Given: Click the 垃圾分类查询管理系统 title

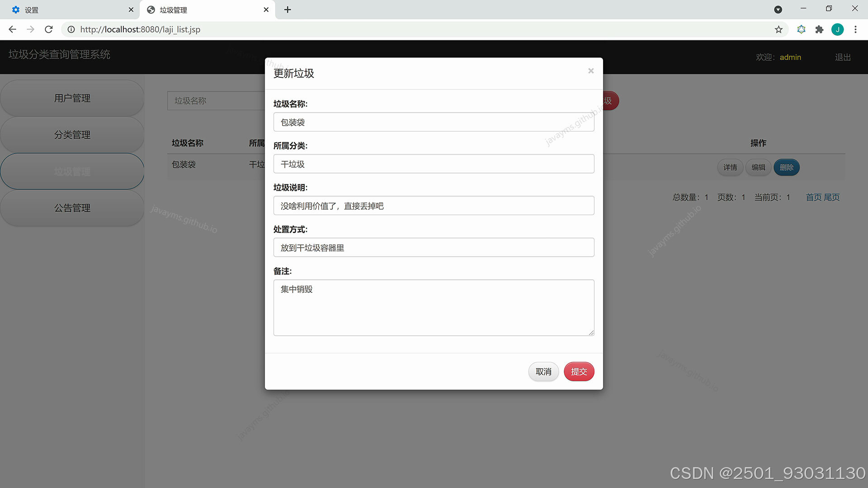Looking at the screenshot, I should (59, 55).
